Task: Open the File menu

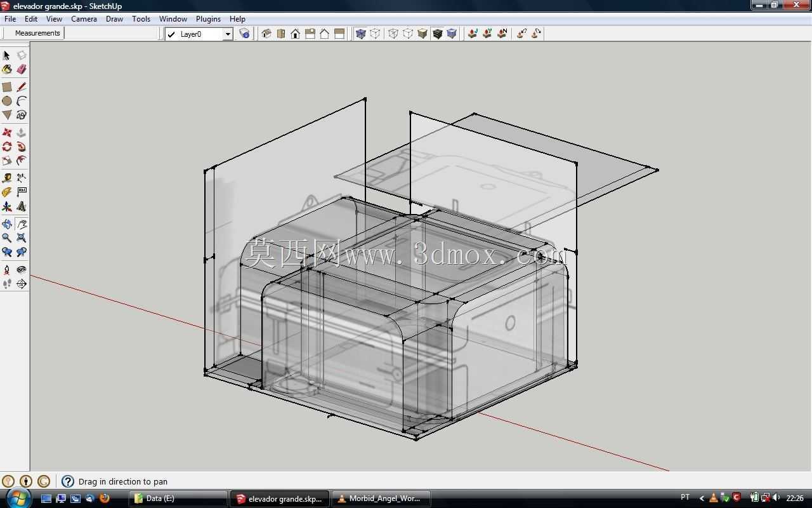Action: tap(10, 19)
